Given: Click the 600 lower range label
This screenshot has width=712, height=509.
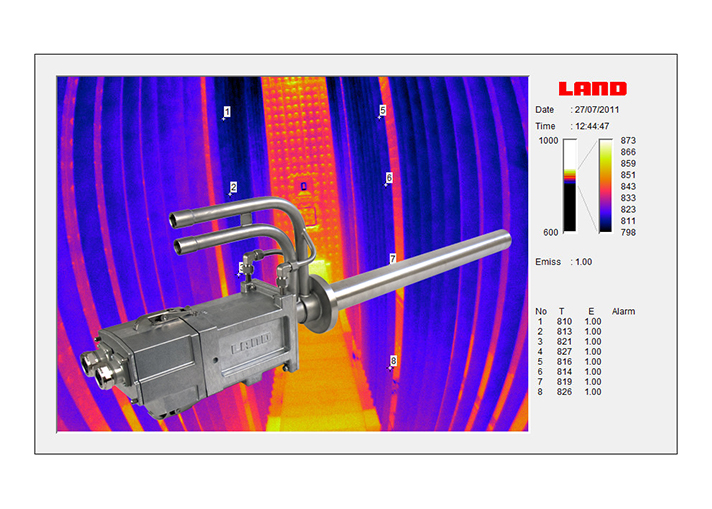Looking at the screenshot, I should tap(550, 232).
